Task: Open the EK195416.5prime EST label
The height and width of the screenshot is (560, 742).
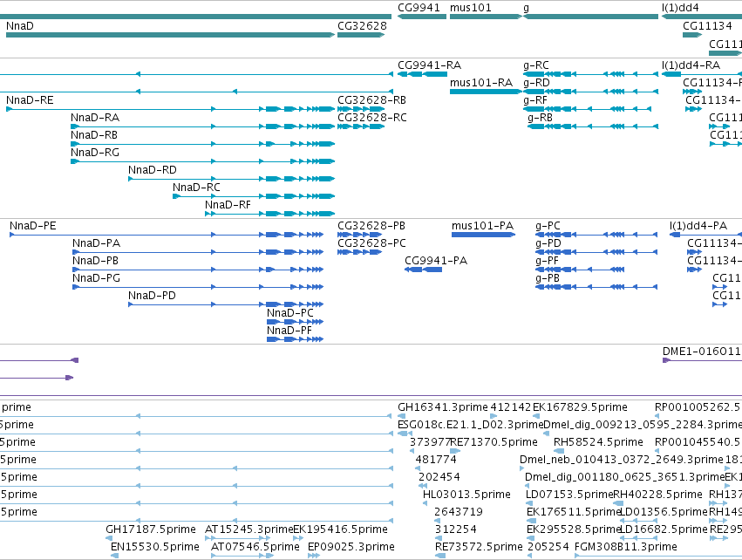Action: [x=340, y=529]
